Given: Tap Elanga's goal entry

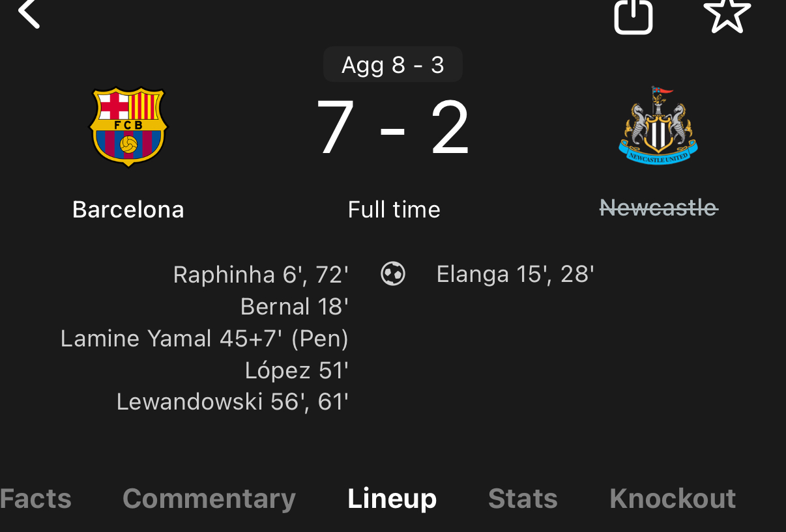Looking at the screenshot, I should tap(515, 274).
